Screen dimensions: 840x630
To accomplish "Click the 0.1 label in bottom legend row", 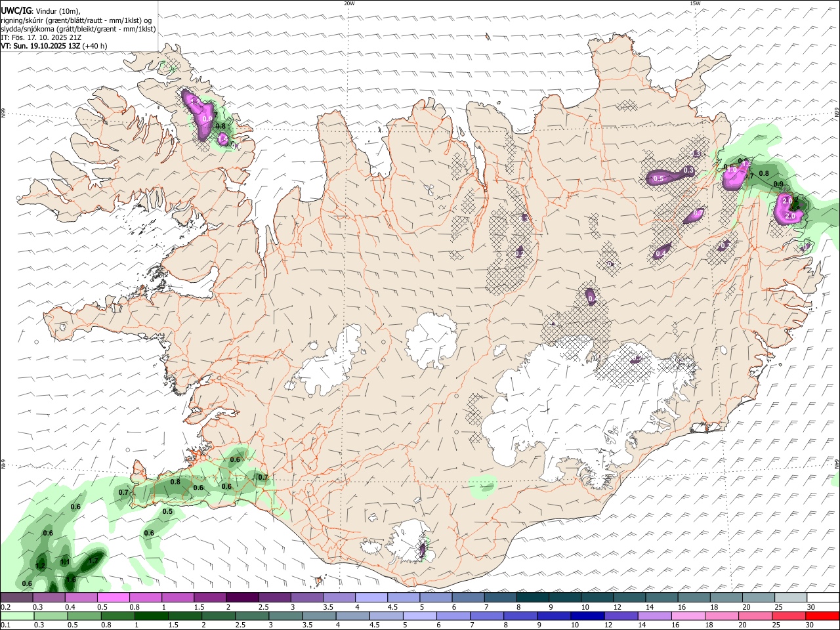I will pyautogui.click(x=5, y=625).
